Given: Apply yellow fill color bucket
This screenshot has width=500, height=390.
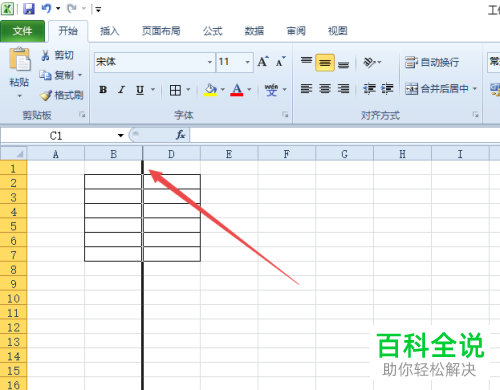Looking at the screenshot, I should pyautogui.click(x=211, y=90).
